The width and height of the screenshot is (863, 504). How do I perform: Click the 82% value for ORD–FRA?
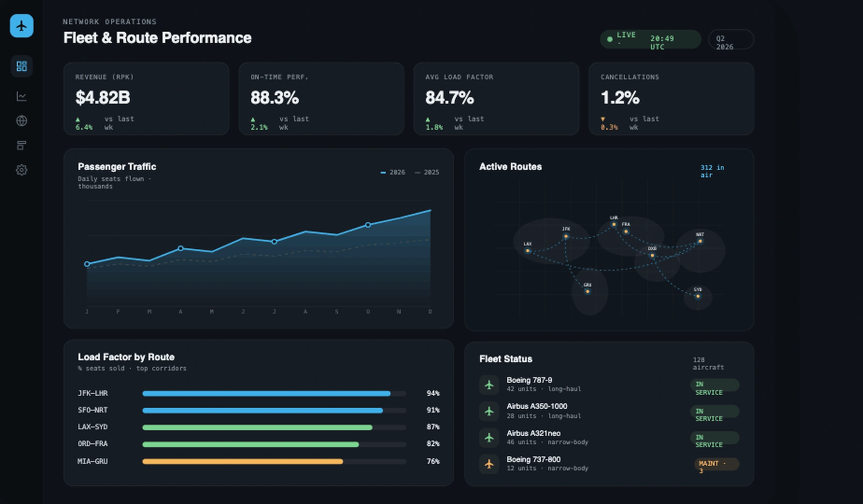coord(433,444)
